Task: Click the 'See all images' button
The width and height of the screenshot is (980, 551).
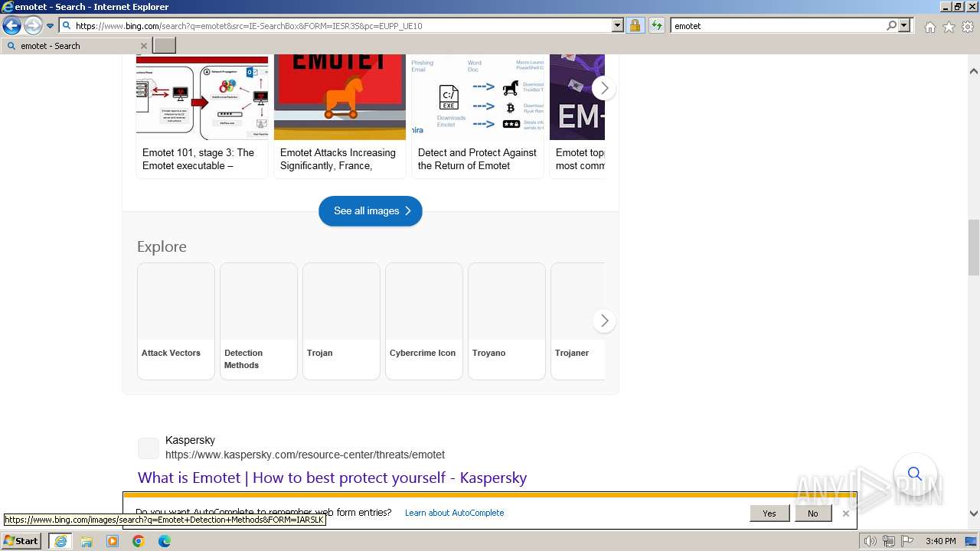Action: [371, 210]
